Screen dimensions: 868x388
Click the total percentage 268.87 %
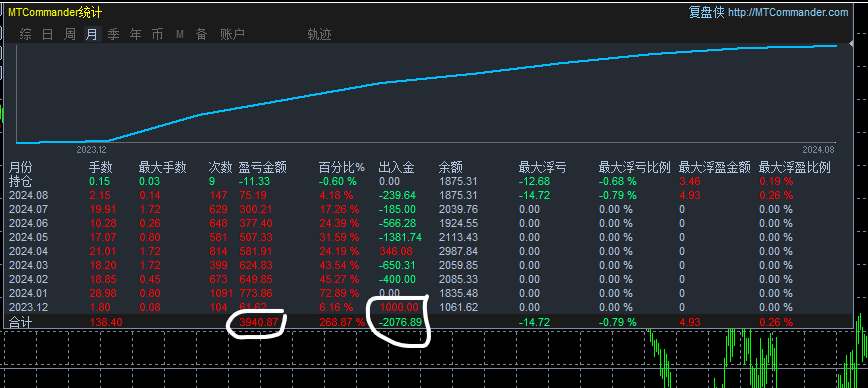click(x=342, y=322)
